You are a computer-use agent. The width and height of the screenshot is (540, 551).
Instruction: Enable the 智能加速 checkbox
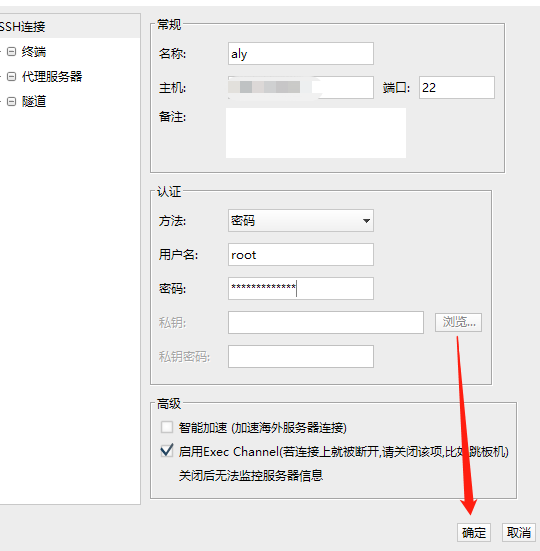167,427
